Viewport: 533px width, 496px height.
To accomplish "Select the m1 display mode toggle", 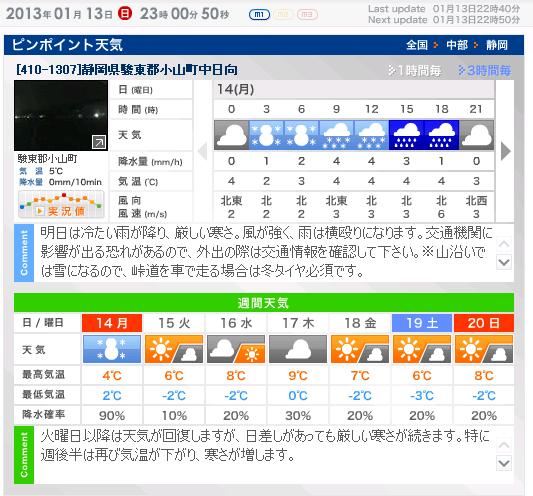I will [x=259, y=15].
